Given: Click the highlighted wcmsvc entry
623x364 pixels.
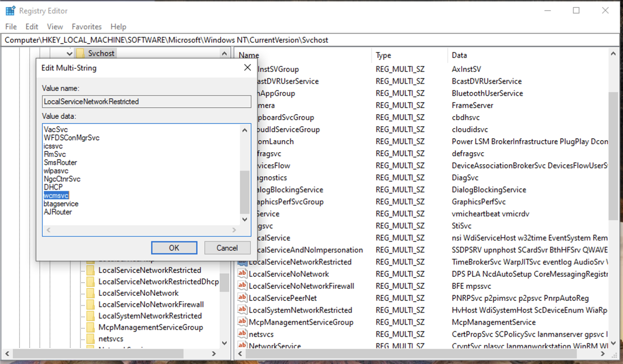Looking at the screenshot, I should (56, 195).
